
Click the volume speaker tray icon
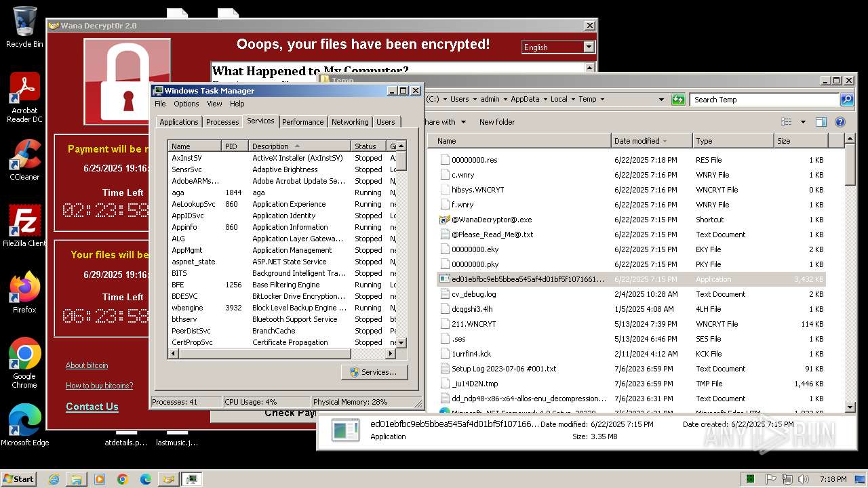click(x=804, y=479)
